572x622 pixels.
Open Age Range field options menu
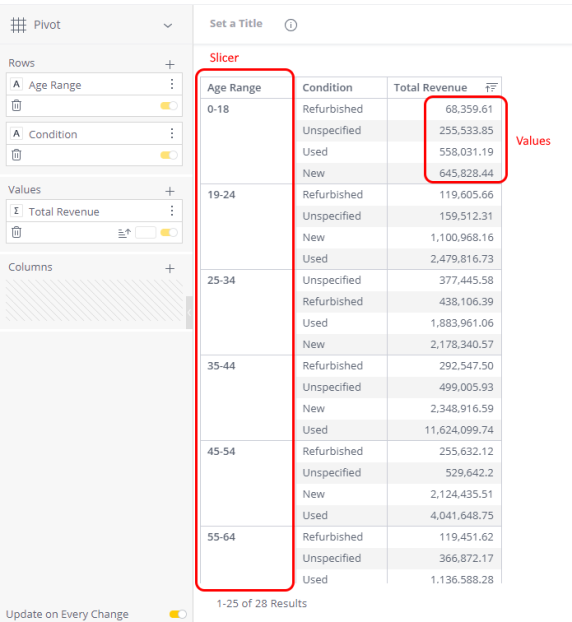point(172,84)
